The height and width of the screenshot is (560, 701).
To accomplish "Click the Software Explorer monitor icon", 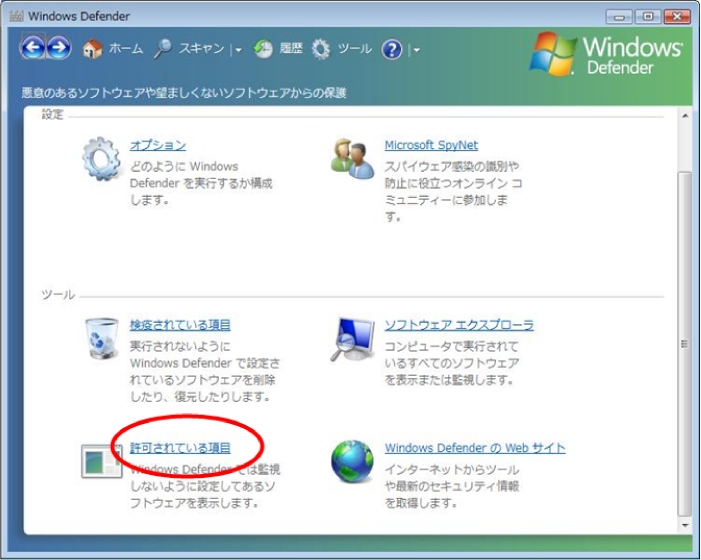I will point(352,340).
